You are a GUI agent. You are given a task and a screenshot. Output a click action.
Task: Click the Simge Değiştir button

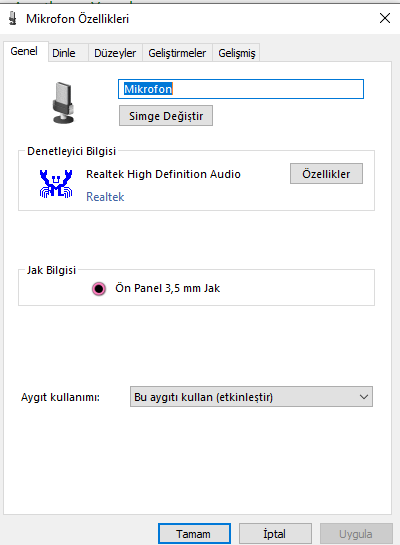tap(166, 116)
